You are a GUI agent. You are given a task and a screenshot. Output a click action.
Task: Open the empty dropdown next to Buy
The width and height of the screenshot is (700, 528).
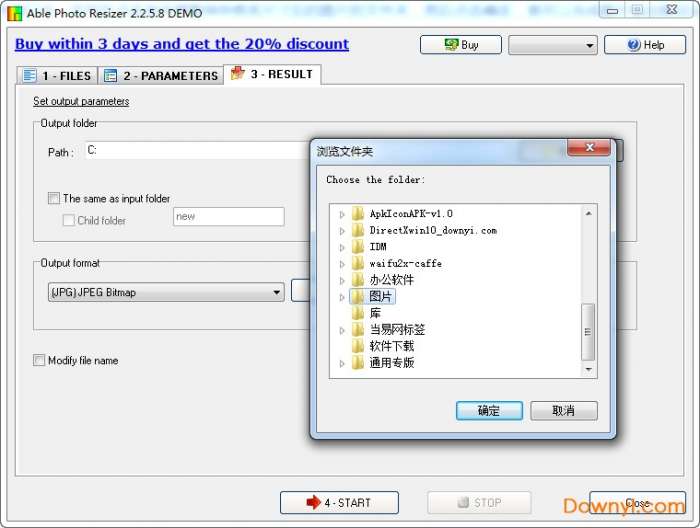[553, 45]
